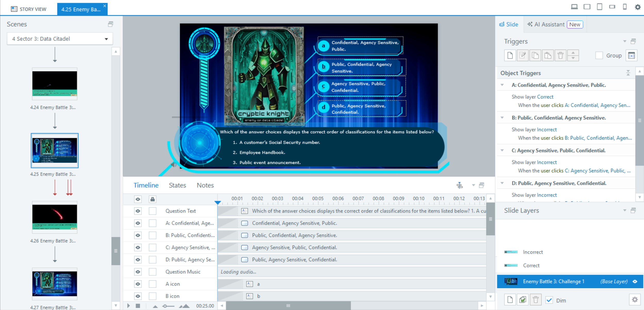Create a new trigger
The width and height of the screenshot is (644, 310).
click(x=510, y=55)
